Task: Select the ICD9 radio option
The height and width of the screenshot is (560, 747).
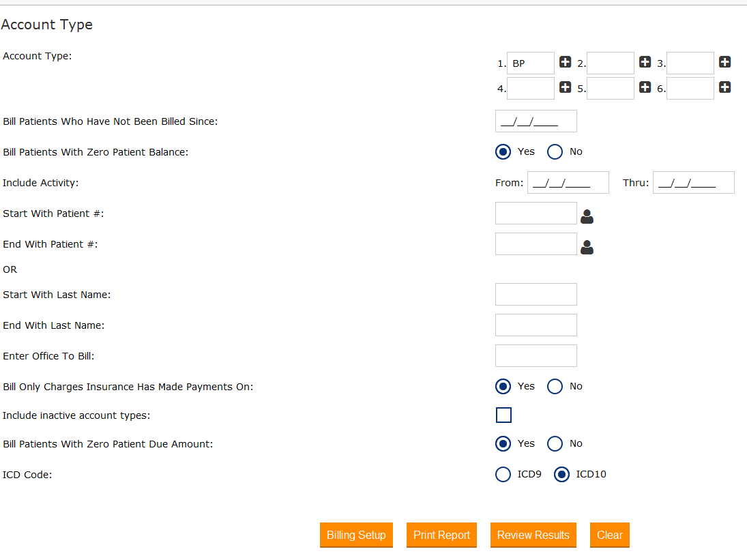Action: click(503, 475)
